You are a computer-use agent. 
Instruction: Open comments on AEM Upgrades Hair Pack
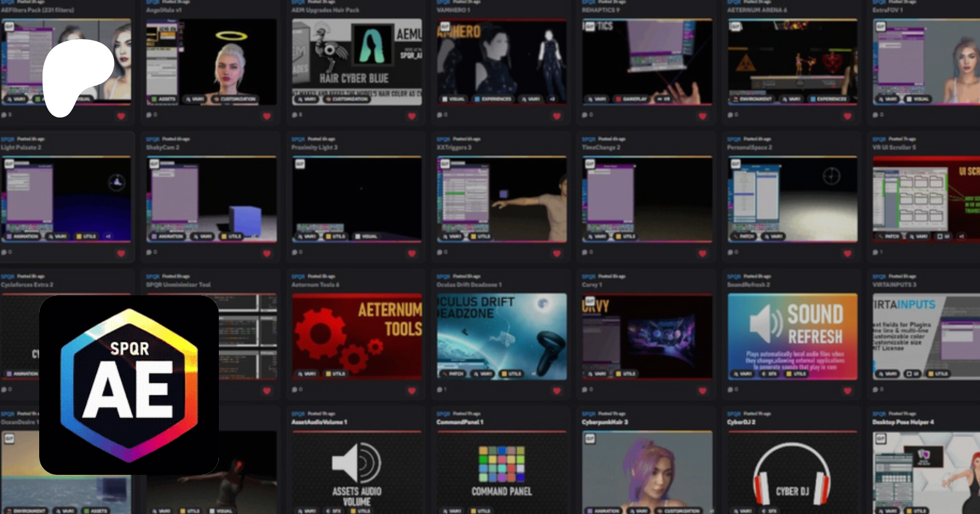pos(295,115)
